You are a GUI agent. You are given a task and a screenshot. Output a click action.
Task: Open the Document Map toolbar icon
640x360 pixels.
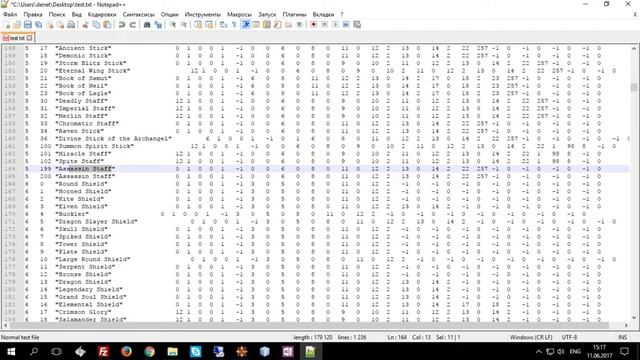coord(267,25)
